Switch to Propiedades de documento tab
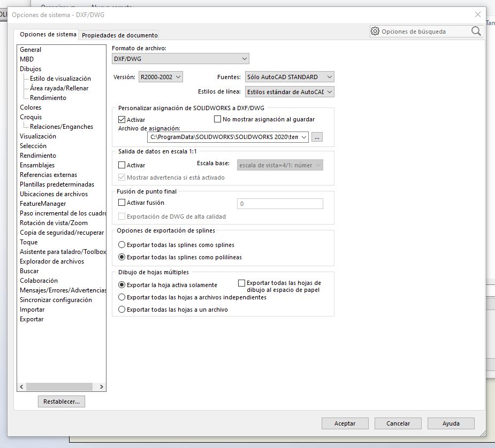The image size is (495, 448). [120, 35]
